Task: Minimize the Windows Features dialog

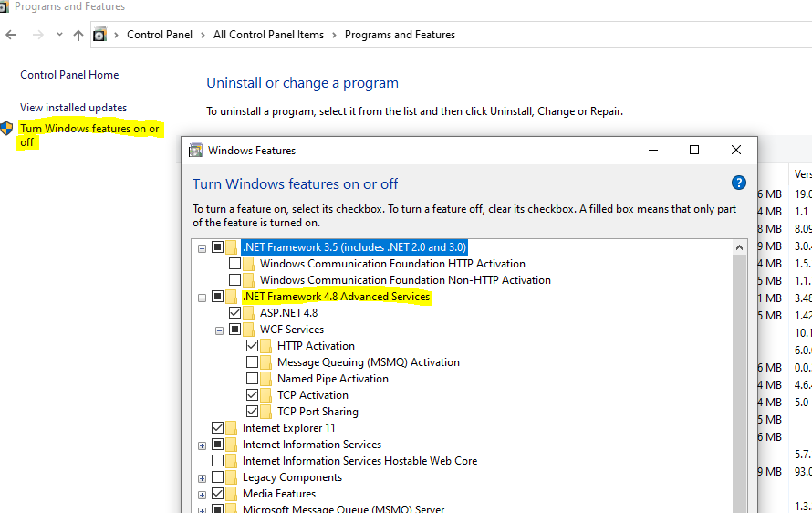Action: pyautogui.click(x=653, y=150)
